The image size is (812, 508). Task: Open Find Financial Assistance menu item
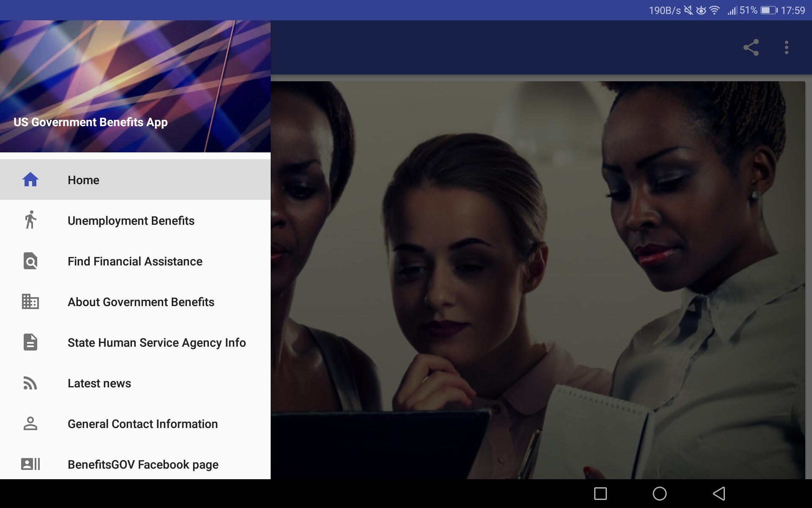[x=135, y=261]
